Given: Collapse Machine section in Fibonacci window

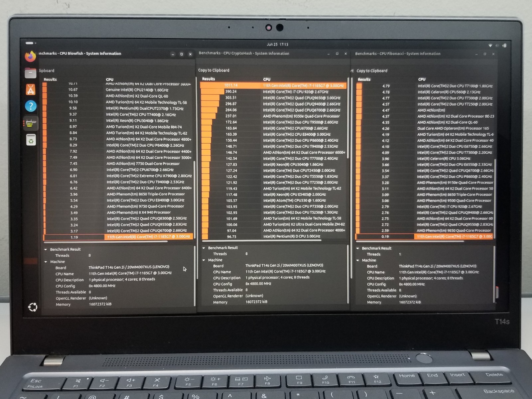Looking at the screenshot, I should point(358,260).
